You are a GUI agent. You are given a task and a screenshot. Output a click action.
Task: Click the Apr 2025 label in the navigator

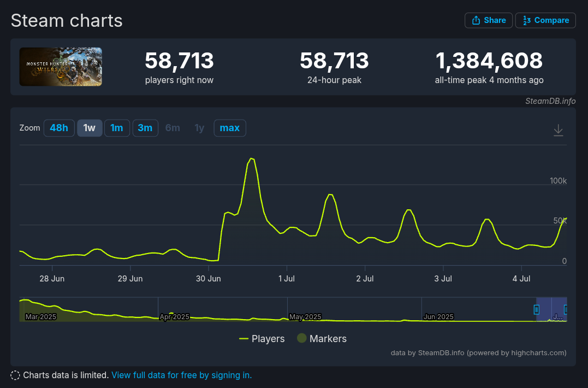tap(174, 317)
